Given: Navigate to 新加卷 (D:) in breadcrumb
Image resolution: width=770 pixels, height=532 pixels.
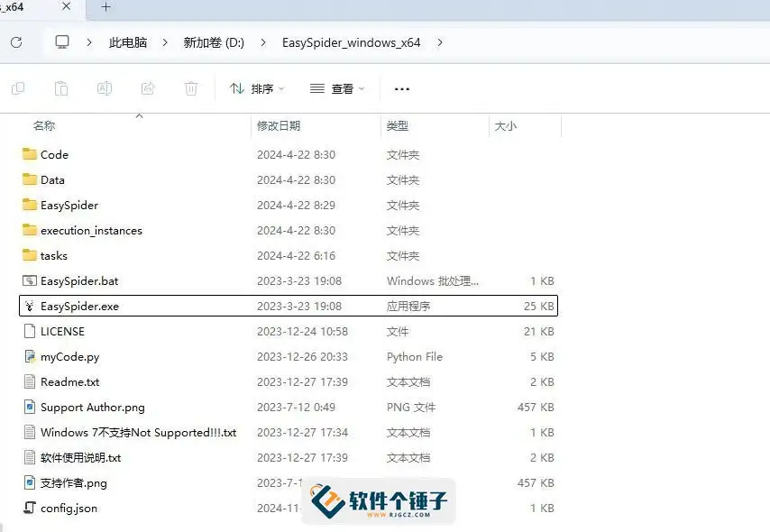Looking at the screenshot, I should (x=214, y=42).
